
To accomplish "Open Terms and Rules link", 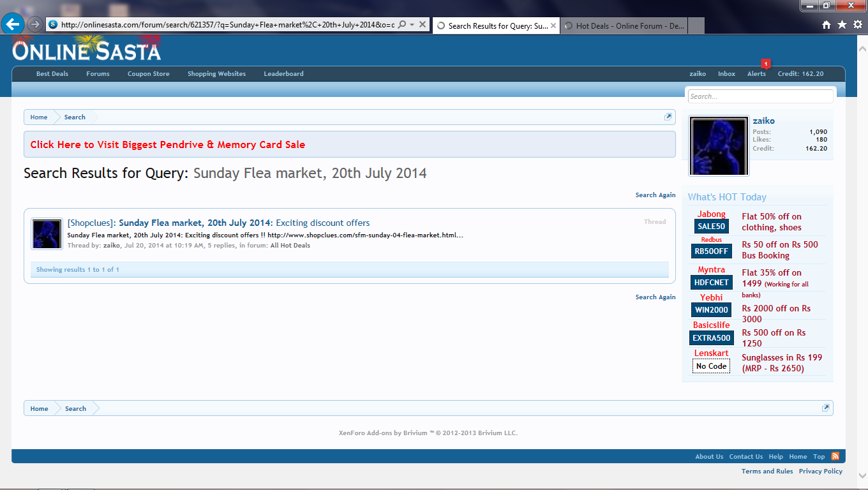I will coord(767,471).
